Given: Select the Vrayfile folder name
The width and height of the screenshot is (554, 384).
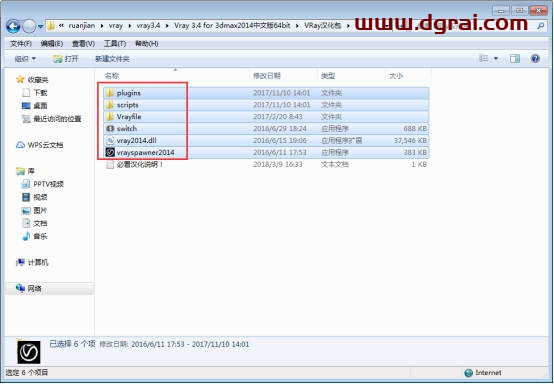Looking at the screenshot, I should click(x=129, y=117).
